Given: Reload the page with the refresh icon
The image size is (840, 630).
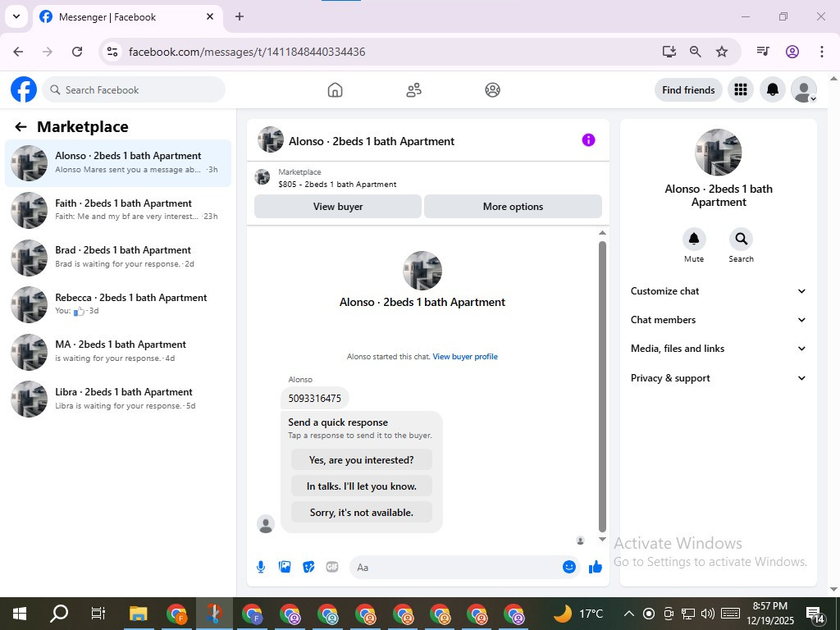Looking at the screenshot, I should pyautogui.click(x=77, y=52).
